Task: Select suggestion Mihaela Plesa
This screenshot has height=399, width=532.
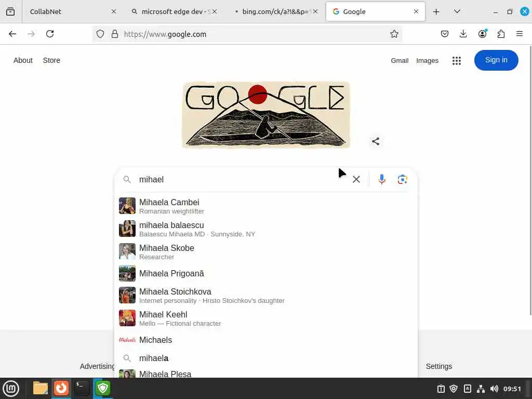Action: [266, 374]
